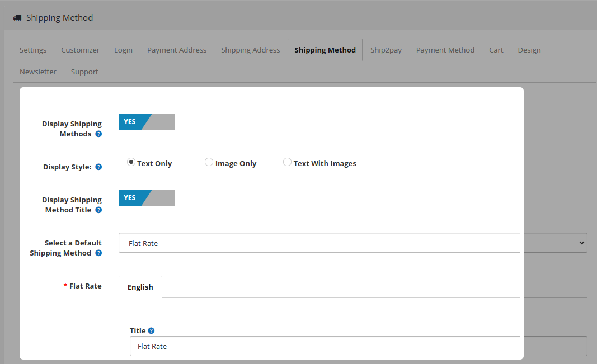This screenshot has height=364, width=597.
Task: Open the Support tab
Action: click(x=84, y=72)
